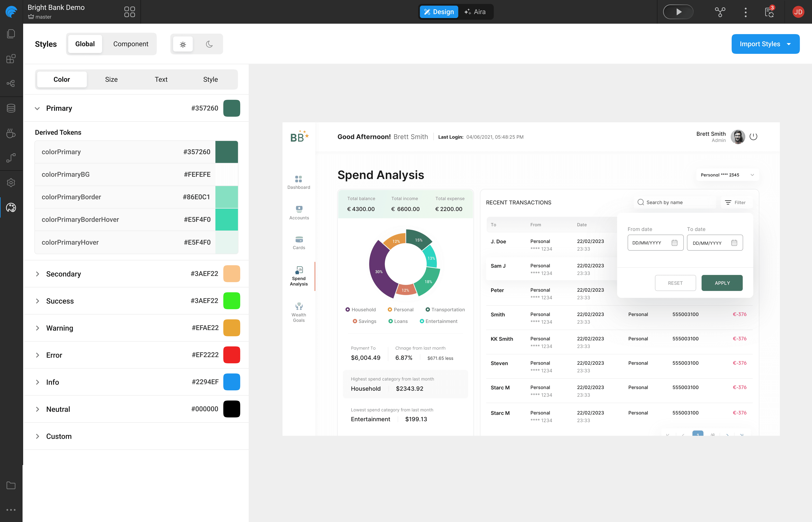Open the Personal **** 2345 account dropdown
This screenshot has width=812, height=522.
(x=727, y=175)
